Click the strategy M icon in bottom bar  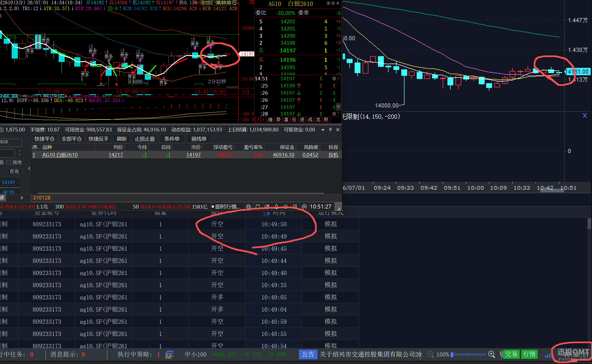click(x=169, y=355)
